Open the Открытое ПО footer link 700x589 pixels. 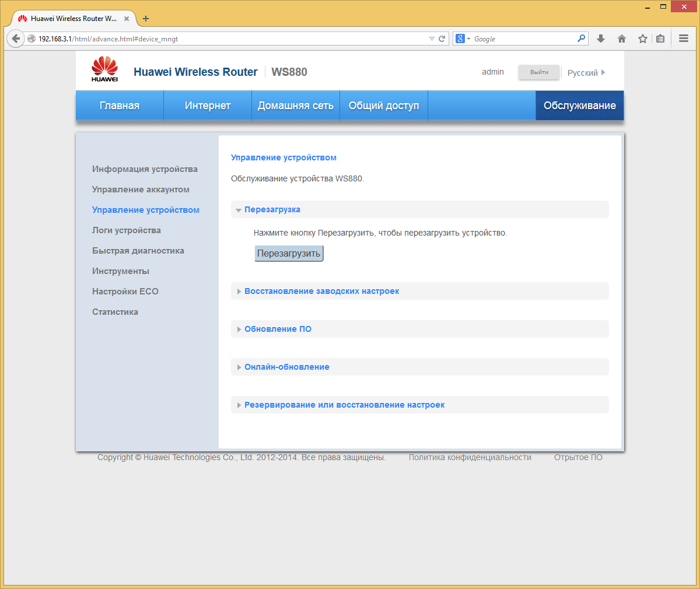pos(578,458)
